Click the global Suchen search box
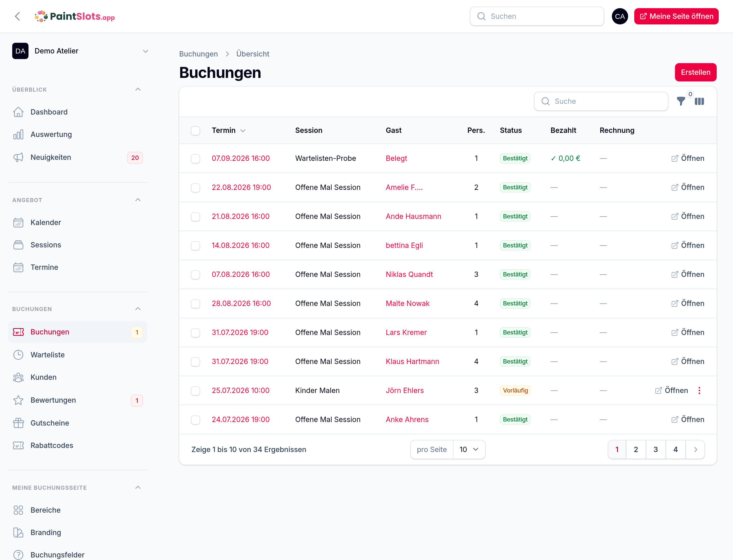Screen dimensions: 733x560 click(537, 16)
